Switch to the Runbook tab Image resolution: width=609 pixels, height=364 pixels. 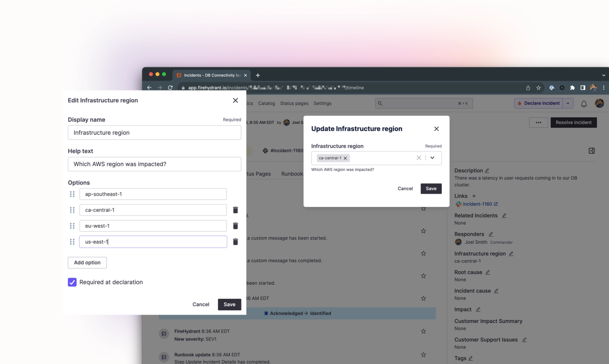[292, 174]
